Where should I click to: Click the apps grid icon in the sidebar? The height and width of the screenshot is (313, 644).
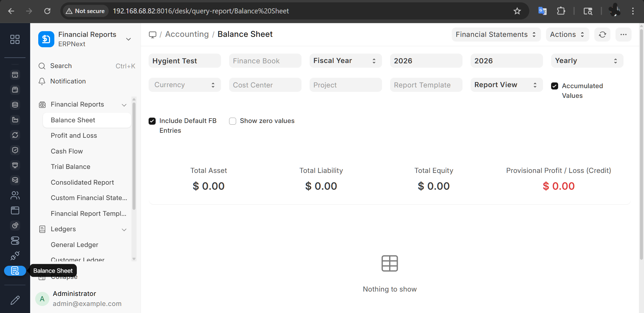15,40
